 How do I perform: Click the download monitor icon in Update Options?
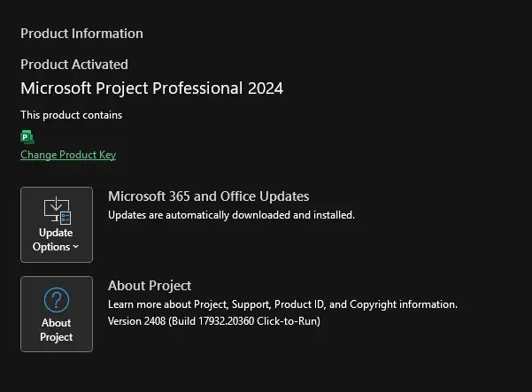point(57,211)
